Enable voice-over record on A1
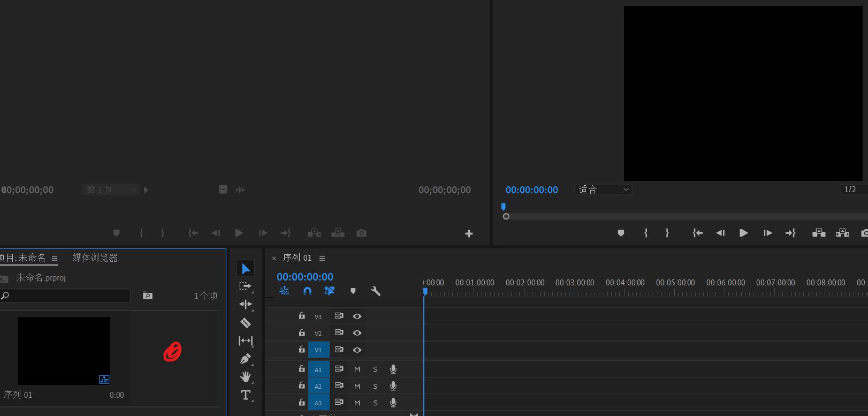The height and width of the screenshot is (416, 868). tap(393, 369)
